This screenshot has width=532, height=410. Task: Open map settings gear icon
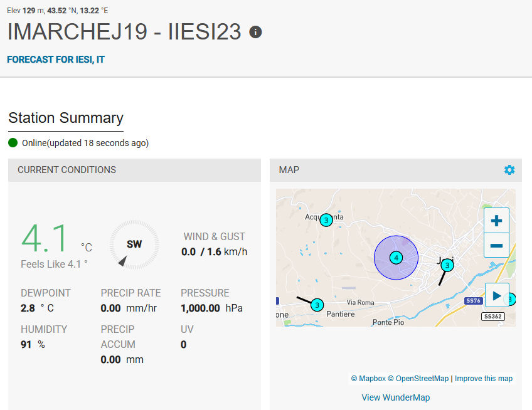[509, 170]
